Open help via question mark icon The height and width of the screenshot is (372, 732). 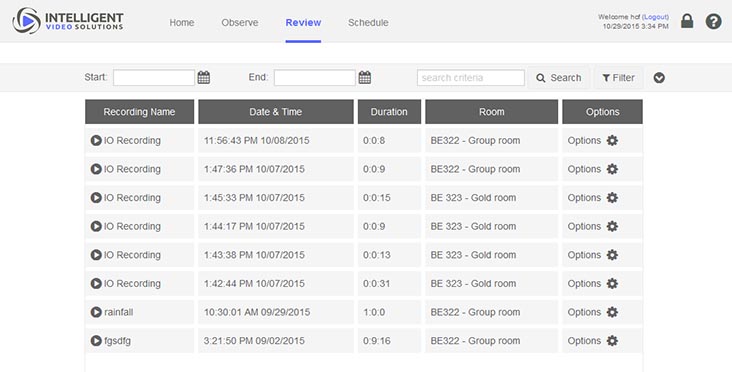[713, 21]
